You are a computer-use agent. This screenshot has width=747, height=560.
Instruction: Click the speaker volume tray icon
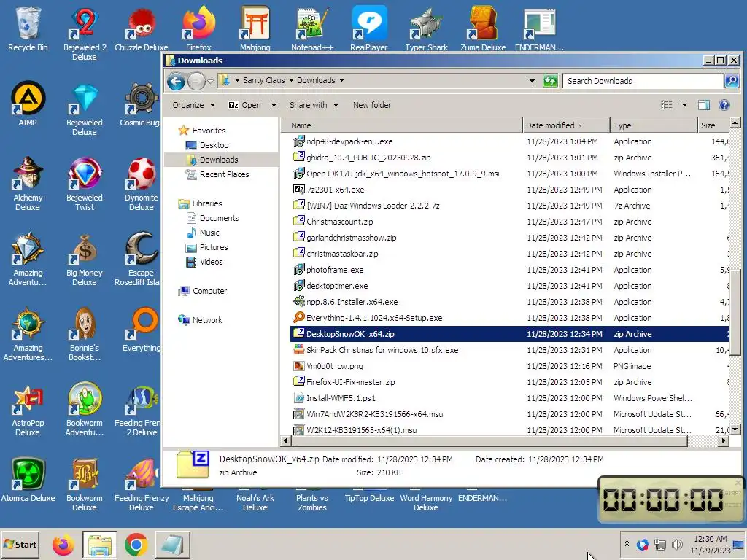pos(676,544)
